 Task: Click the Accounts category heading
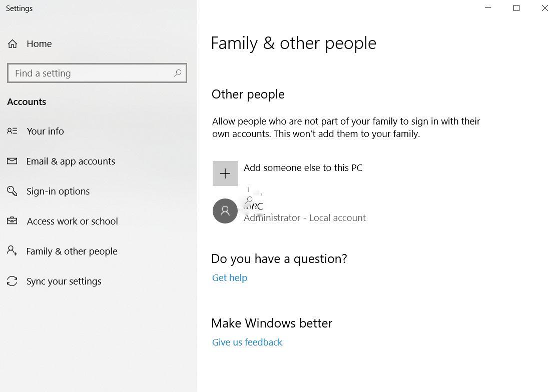(27, 102)
